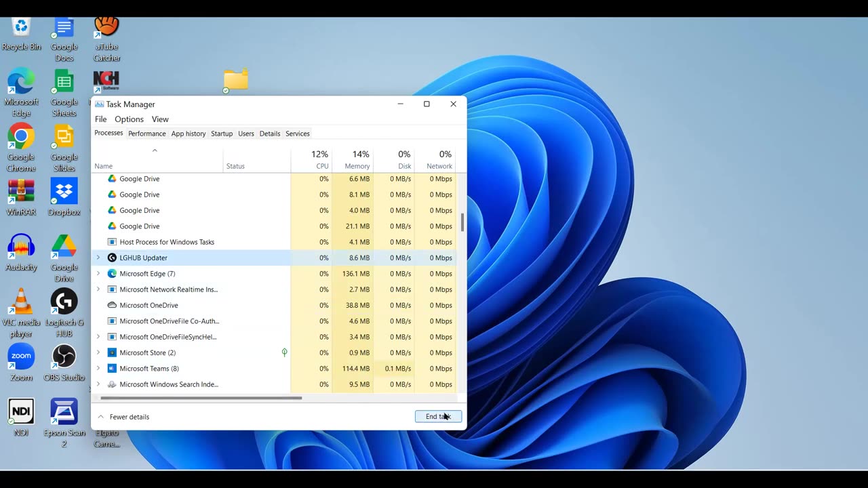Go to the Users tab
This screenshot has height=488, width=868.
click(246, 134)
